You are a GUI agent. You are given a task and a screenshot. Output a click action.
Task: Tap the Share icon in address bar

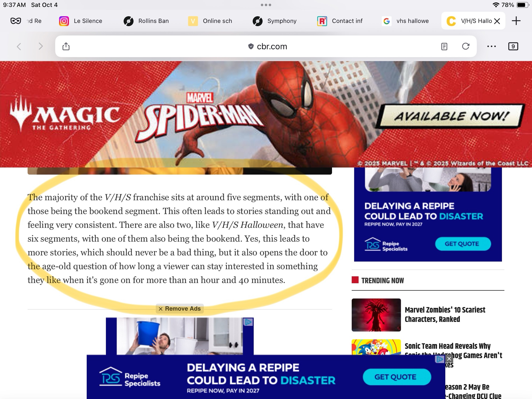tap(66, 46)
